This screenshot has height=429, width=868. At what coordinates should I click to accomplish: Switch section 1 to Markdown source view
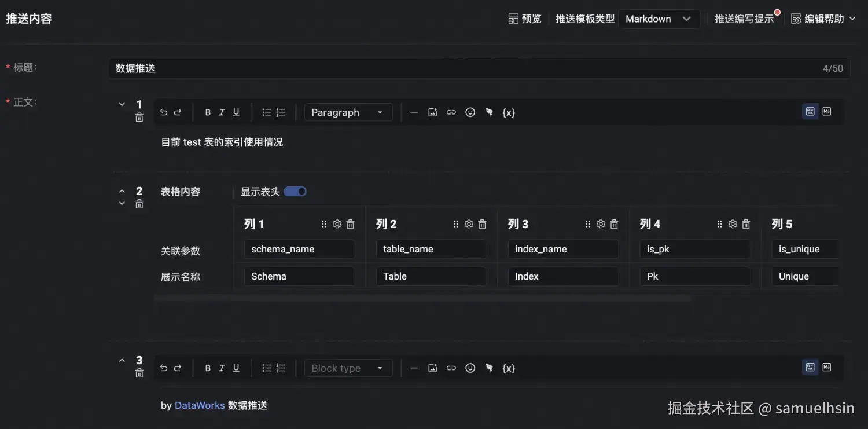(827, 112)
